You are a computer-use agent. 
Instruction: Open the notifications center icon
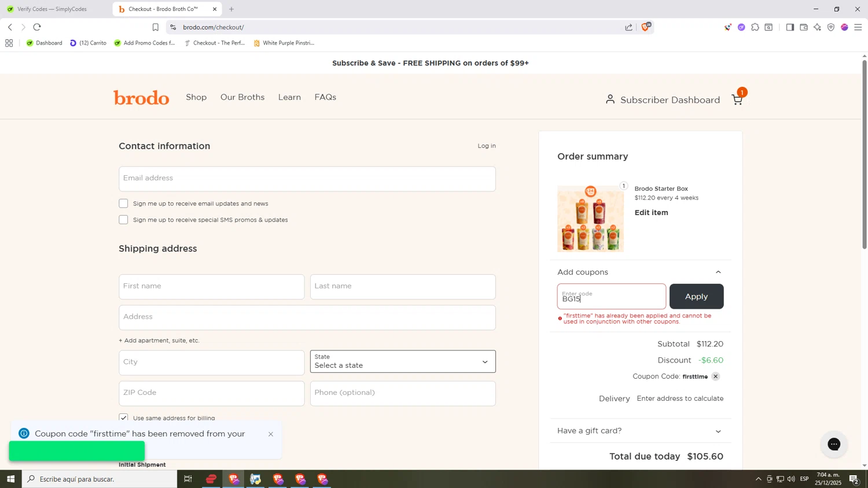[854, 479]
